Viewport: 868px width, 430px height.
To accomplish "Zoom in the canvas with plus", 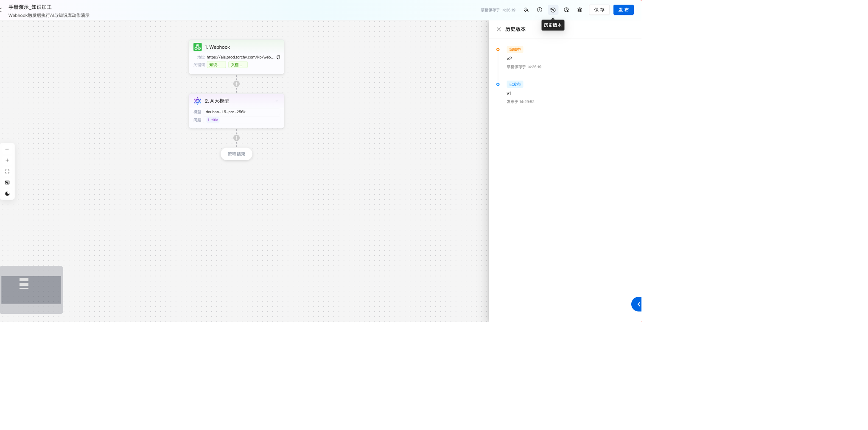I will (x=7, y=160).
